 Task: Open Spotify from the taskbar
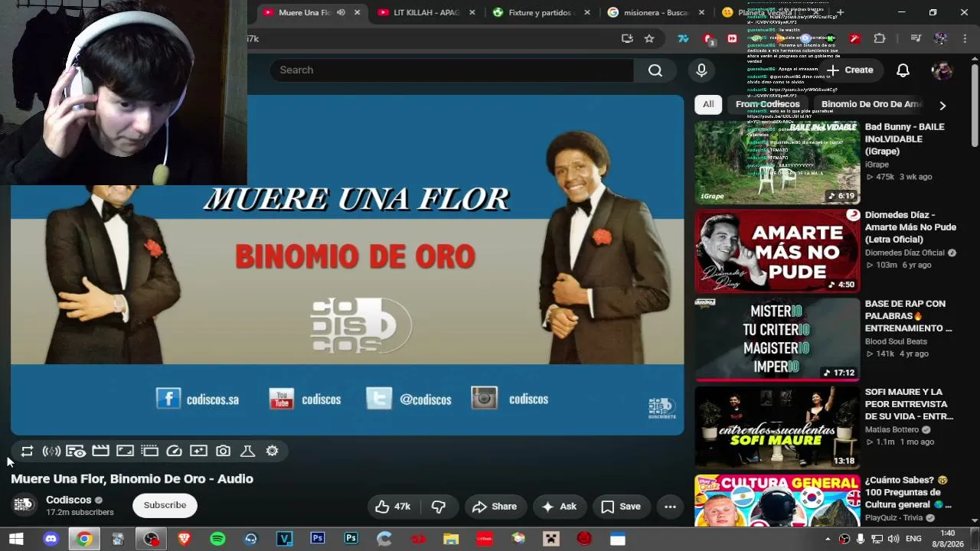click(x=217, y=539)
